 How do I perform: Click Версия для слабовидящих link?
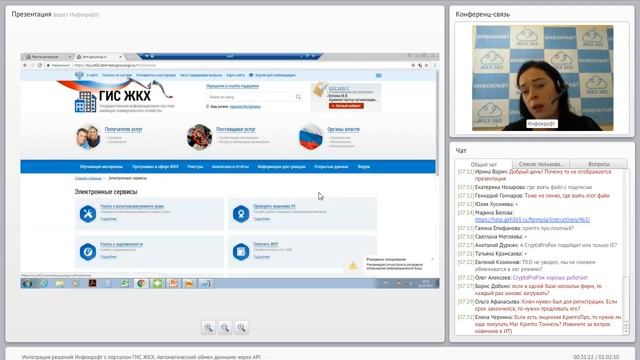pyautogui.click(x=275, y=76)
